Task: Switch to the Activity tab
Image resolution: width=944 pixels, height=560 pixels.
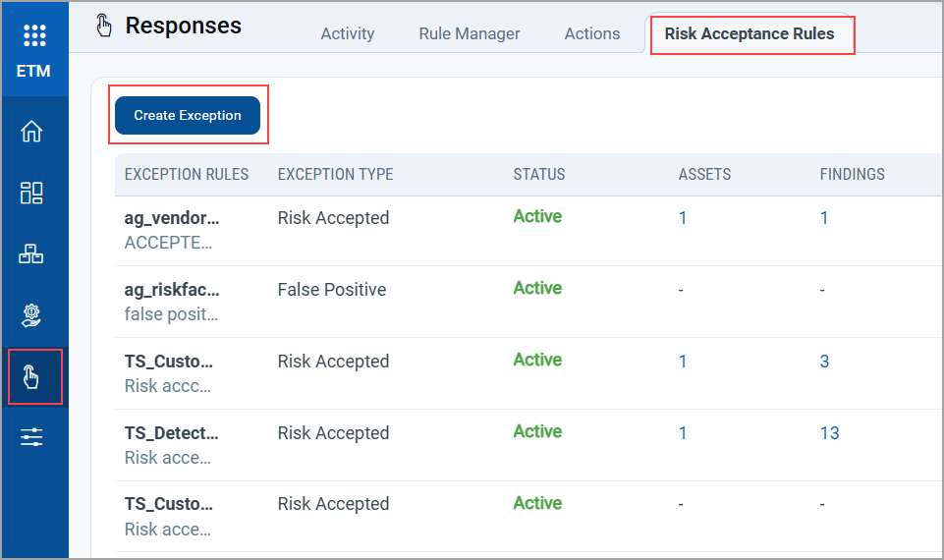Action: 348,33
